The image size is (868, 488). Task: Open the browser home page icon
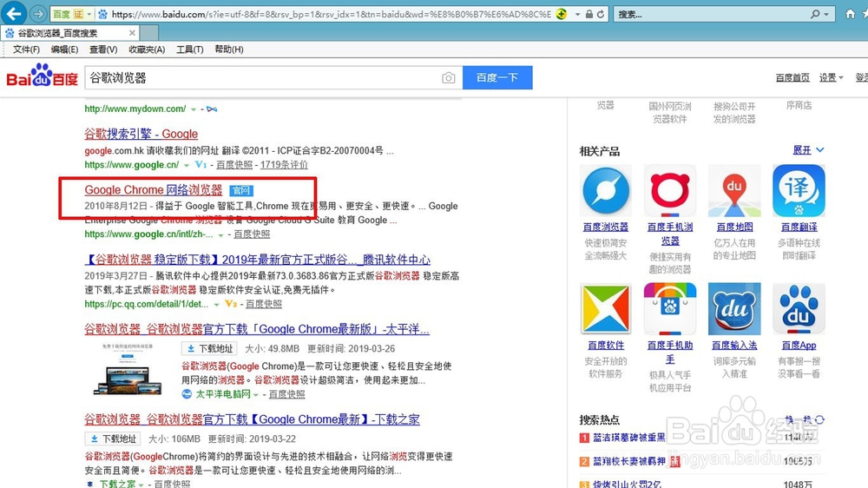coord(850,14)
